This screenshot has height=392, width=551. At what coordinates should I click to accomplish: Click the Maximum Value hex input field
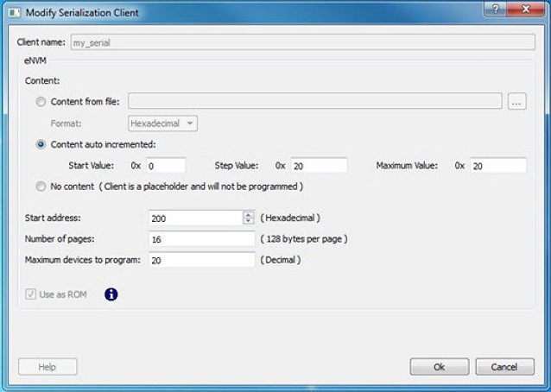click(497, 165)
